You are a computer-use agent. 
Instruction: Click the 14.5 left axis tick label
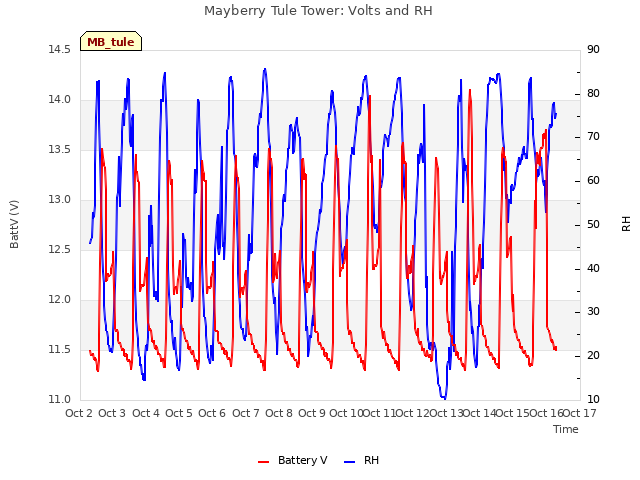tap(60, 50)
